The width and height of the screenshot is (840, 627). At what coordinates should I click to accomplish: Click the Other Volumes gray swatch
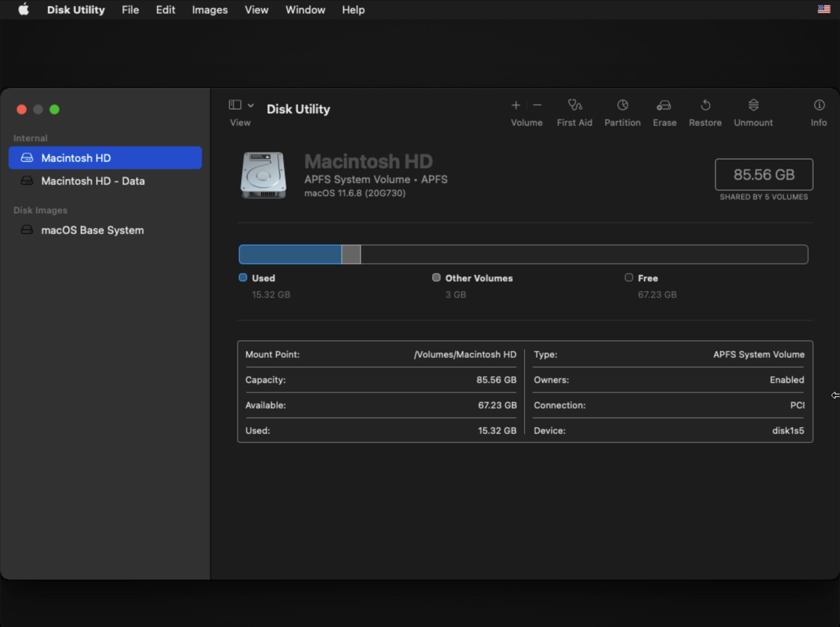(x=436, y=278)
